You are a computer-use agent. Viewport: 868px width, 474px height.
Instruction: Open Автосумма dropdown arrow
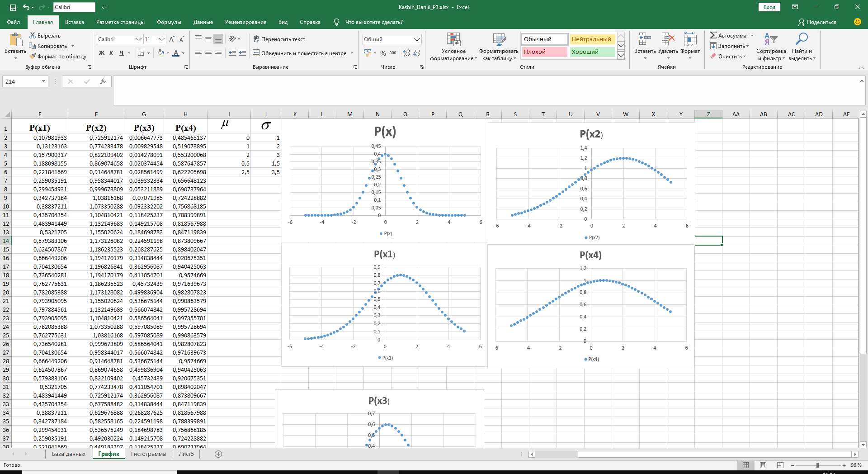[x=752, y=36]
